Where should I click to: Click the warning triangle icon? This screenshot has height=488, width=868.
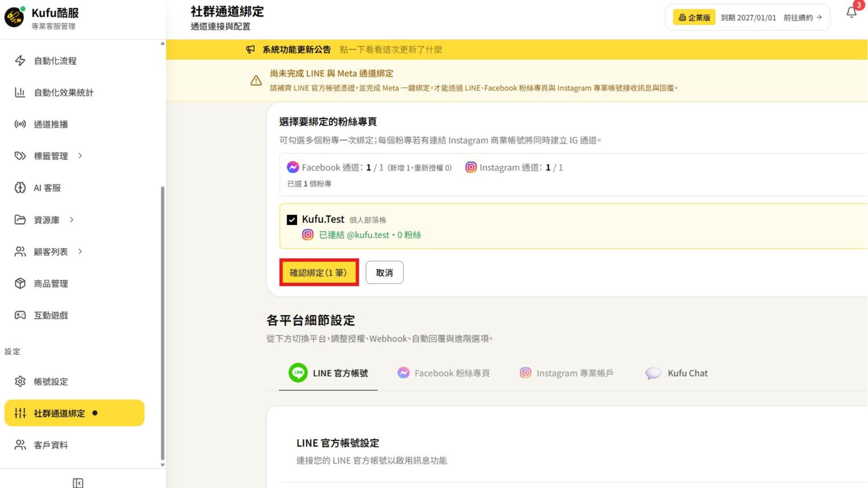coord(256,80)
